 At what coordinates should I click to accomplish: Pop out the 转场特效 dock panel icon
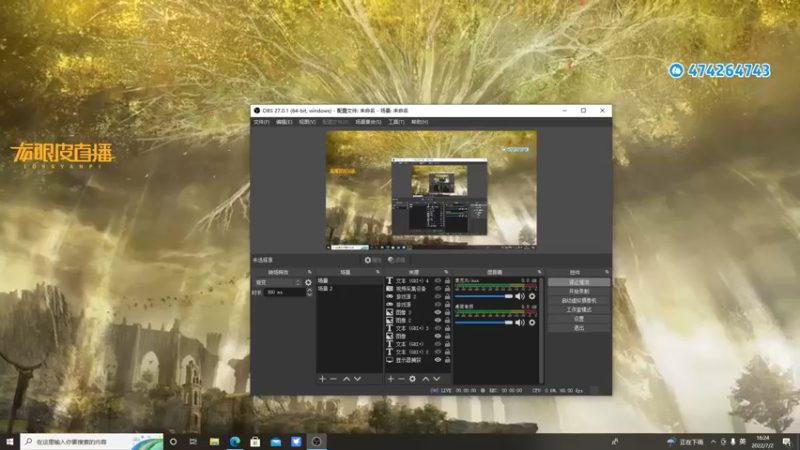pyautogui.click(x=309, y=272)
